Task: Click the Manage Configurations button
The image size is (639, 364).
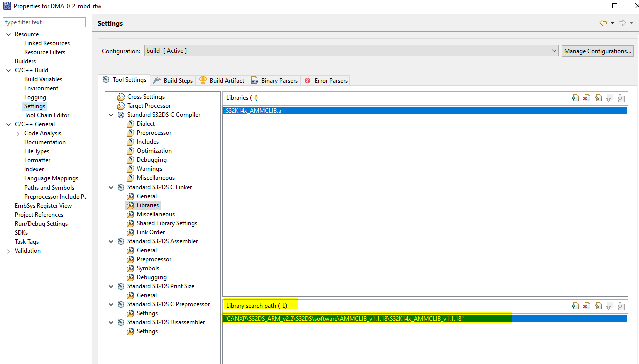Action: (597, 50)
